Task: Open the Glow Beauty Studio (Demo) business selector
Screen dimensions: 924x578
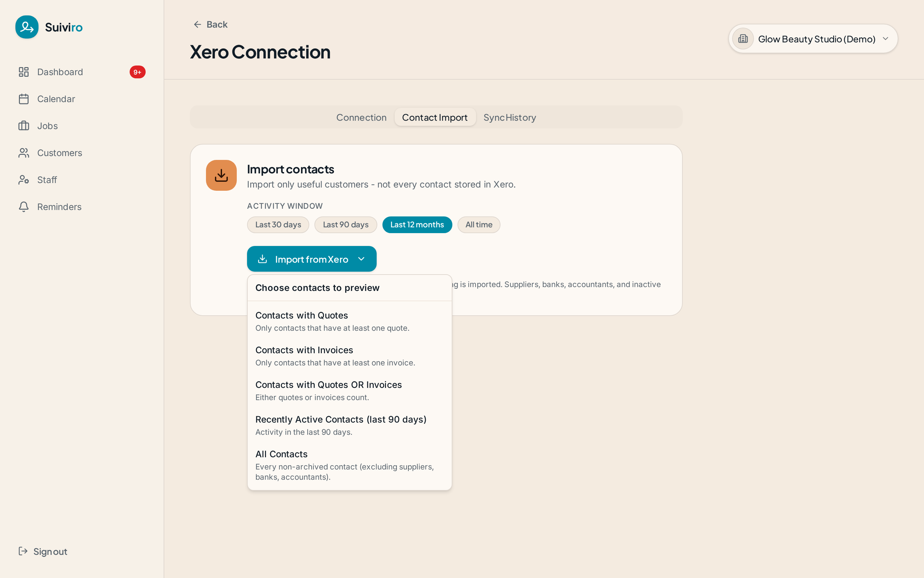Action: [x=813, y=39]
